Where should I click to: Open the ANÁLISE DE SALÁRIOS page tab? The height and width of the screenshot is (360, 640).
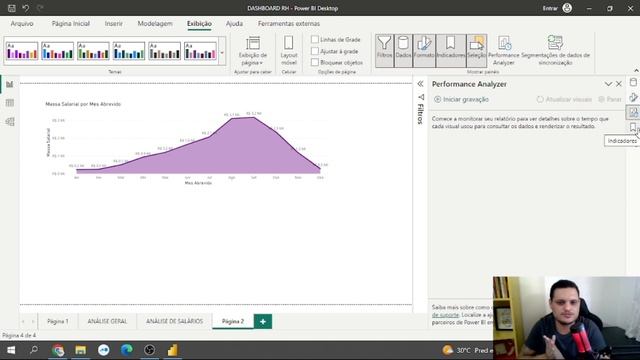175,321
